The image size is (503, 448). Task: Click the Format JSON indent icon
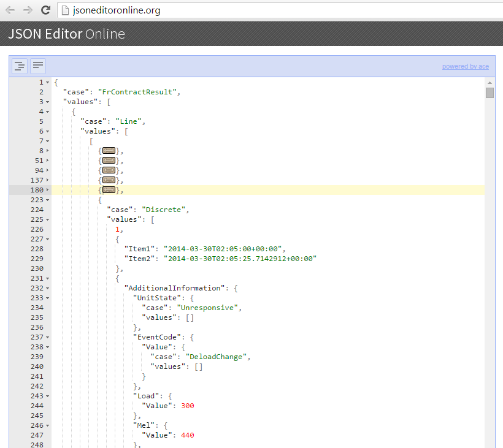(19, 66)
